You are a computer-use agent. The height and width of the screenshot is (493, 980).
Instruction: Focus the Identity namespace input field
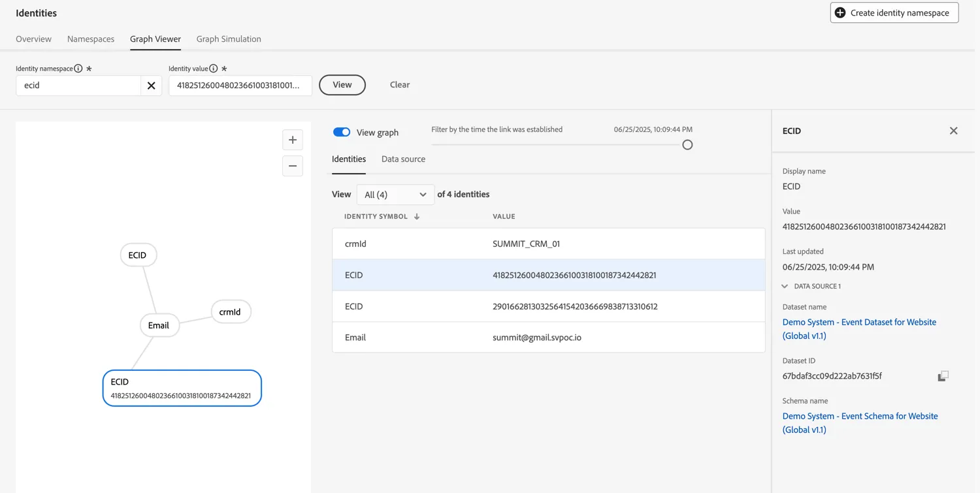click(x=78, y=86)
